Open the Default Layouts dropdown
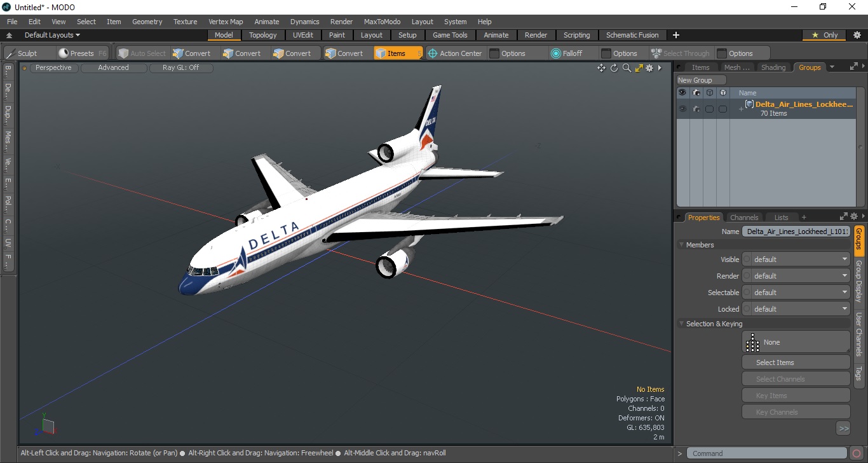Image resolution: width=868 pixels, height=463 pixels. coord(52,35)
